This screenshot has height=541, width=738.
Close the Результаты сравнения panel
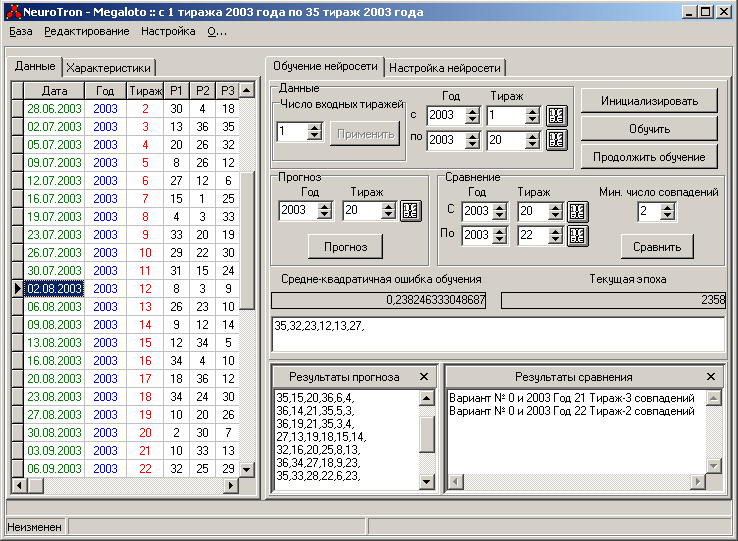pyautogui.click(x=710, y=377)
